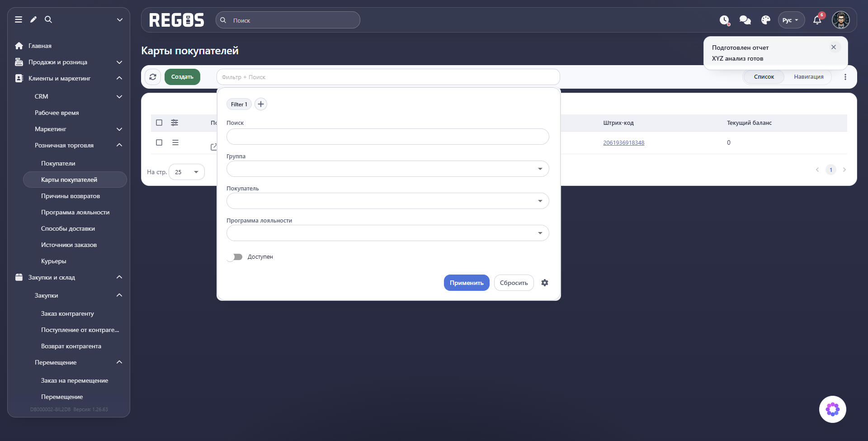Click the sidebar search magnifier icon
This screenshot has width=868, height=441.
[x=48, y=19]
